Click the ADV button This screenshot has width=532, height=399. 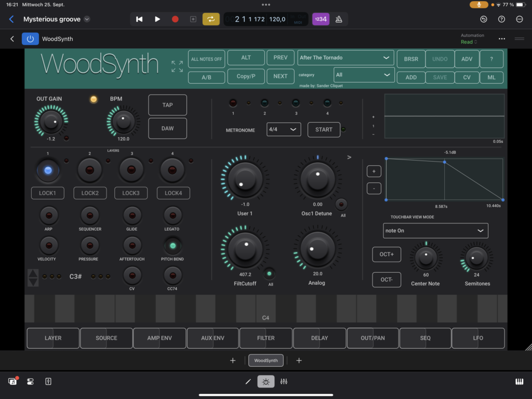[x=467, y=59]
